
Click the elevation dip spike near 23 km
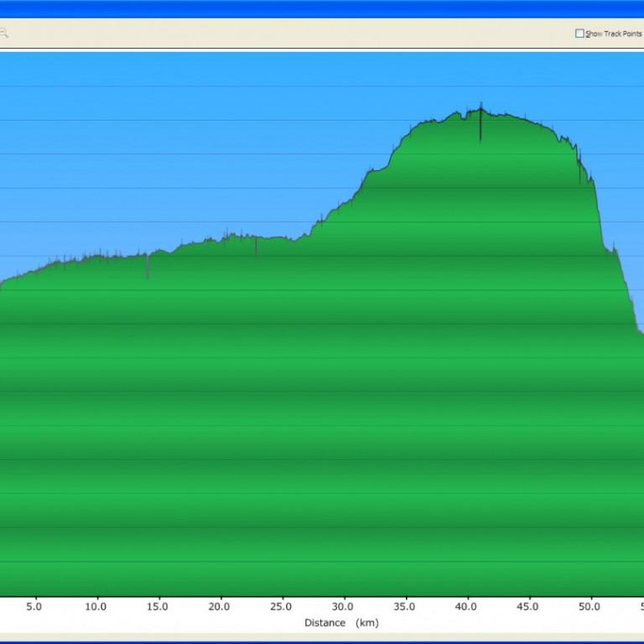point(256,247)
